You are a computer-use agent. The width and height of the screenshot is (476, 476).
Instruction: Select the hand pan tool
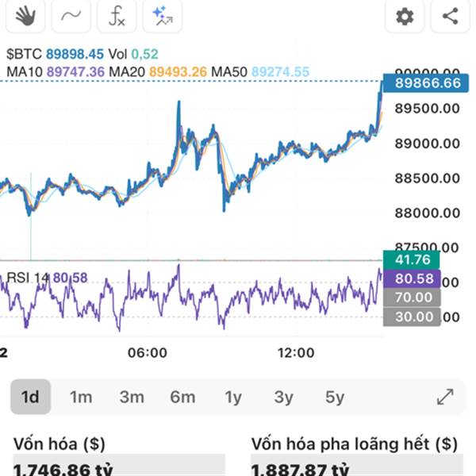pos(25,15)
